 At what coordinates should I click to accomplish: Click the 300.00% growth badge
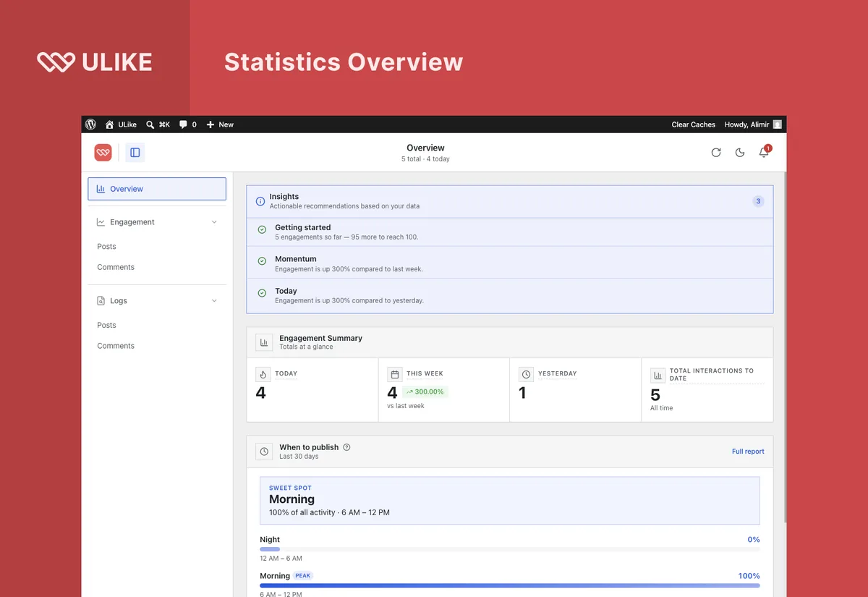click(x=425, y=391)
